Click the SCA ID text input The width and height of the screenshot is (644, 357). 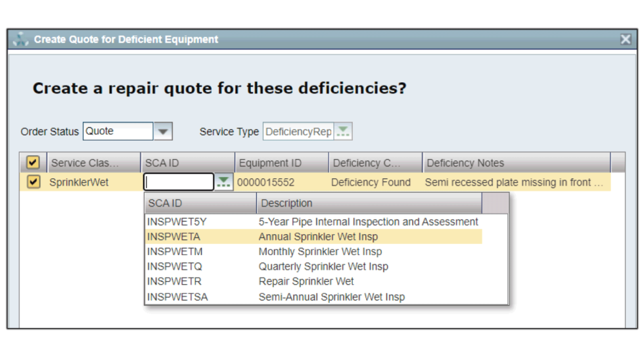179,182
